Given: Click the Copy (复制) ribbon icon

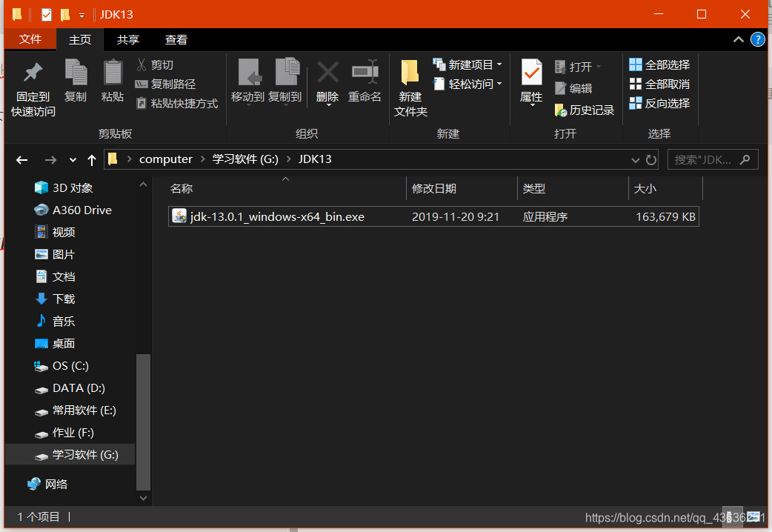Looking at the screenshot, I should pyautogui.click(x=76, y=73).
